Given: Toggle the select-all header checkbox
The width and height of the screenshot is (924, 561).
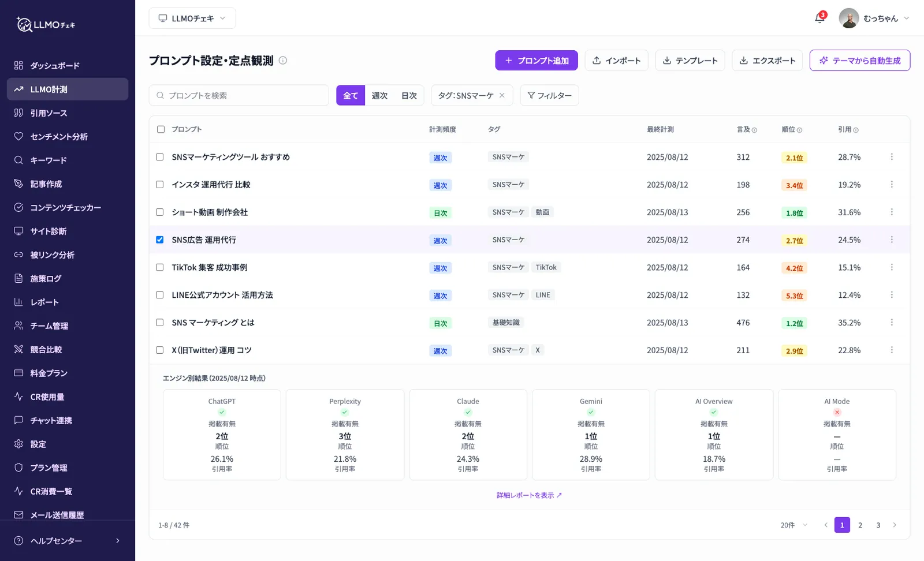Looking at the screenshot, I should [161, 129].
